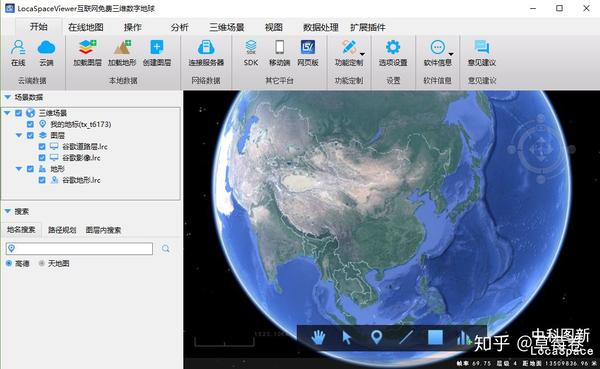Disable the 谷歌地形.lrc checkbox
The image size is (600, 369).
click(42, 180)
